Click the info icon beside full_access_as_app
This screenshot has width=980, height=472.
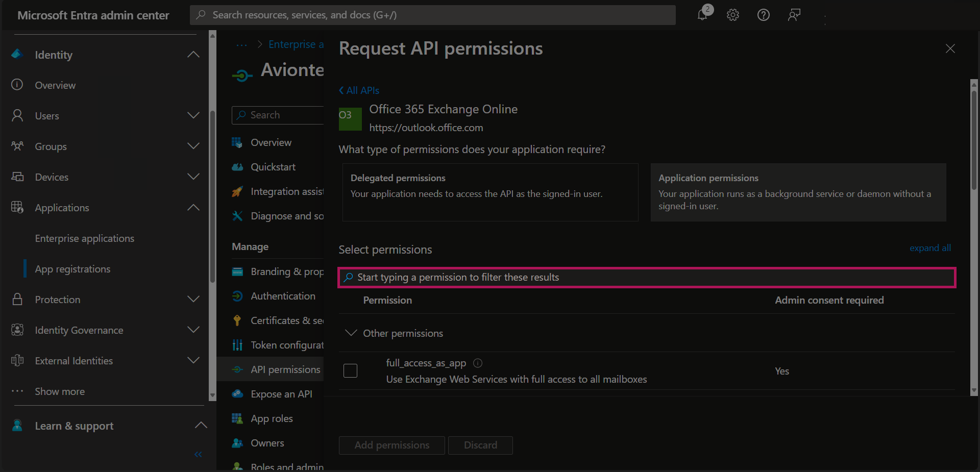tap(478, 363)
